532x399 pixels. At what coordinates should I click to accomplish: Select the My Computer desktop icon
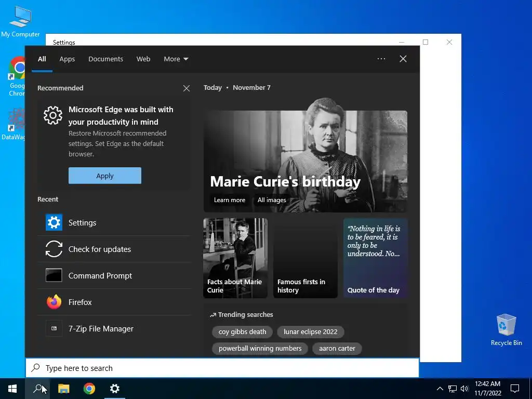pos(20,21)
